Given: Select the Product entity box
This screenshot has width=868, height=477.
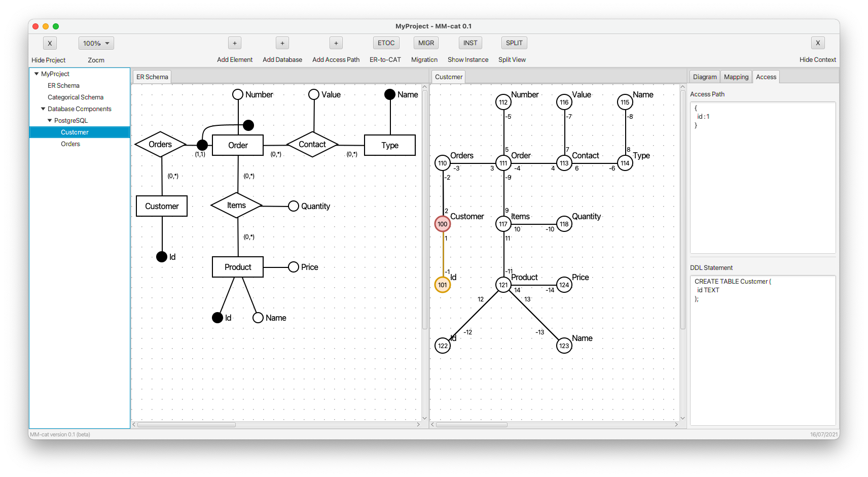Looking at the screenshot, I should [238, 267].
